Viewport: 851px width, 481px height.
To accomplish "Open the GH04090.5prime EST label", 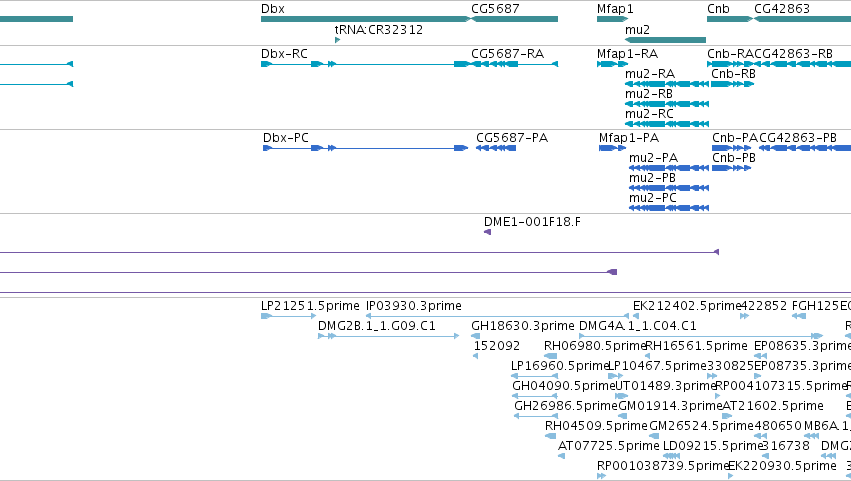I will (x=564, y=387).
